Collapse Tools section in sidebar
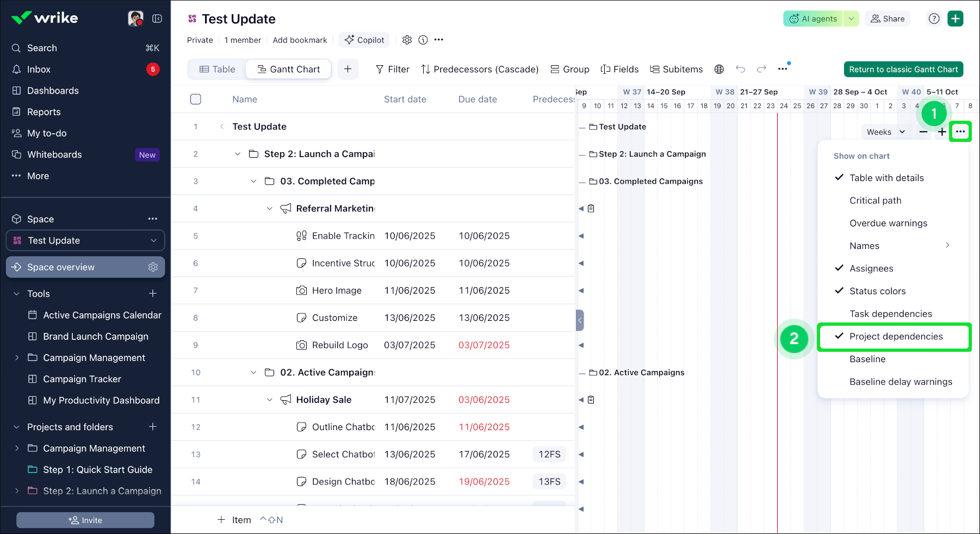The width and height of the screenshot is (980, 534). point(16,294)
